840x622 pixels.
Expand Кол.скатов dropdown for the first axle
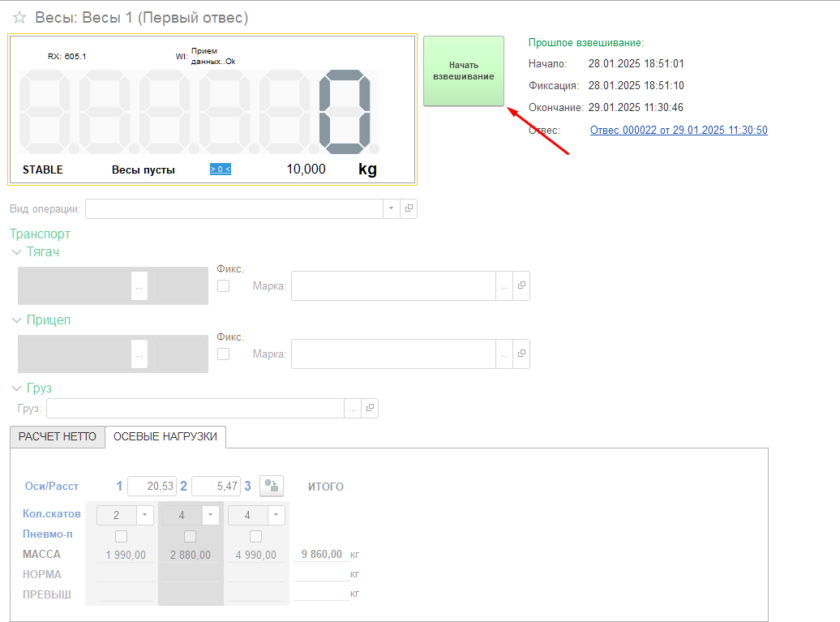tap(144, 515)
